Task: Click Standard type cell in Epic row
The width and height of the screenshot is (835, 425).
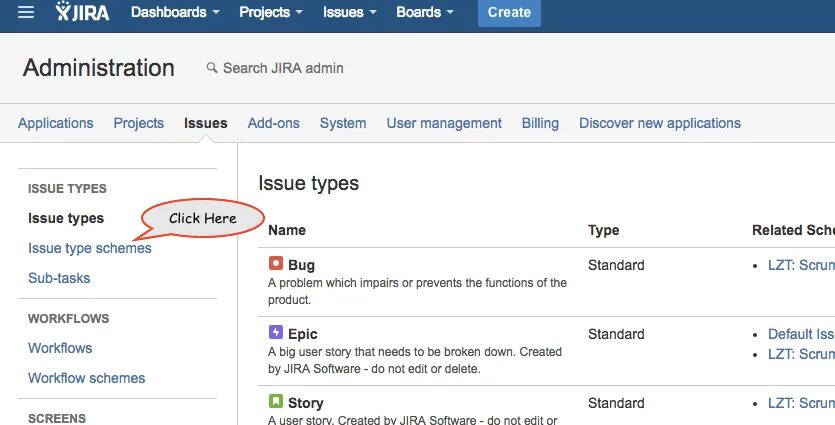Action: [x=616, y=334]
